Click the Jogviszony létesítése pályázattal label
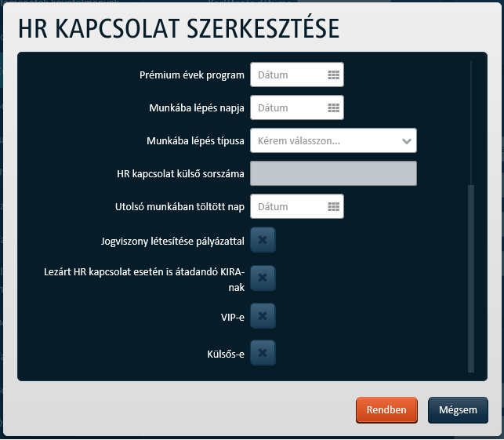Image resolution: width=504 pixels, height=440 pixels. (172, 242)
